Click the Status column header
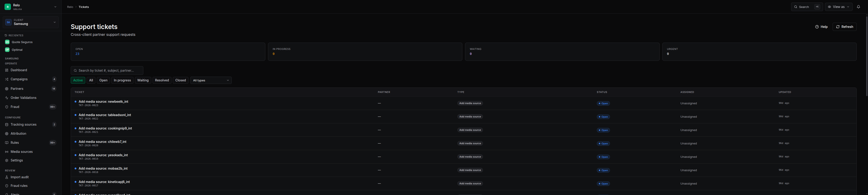 click(x=602, y=92)
